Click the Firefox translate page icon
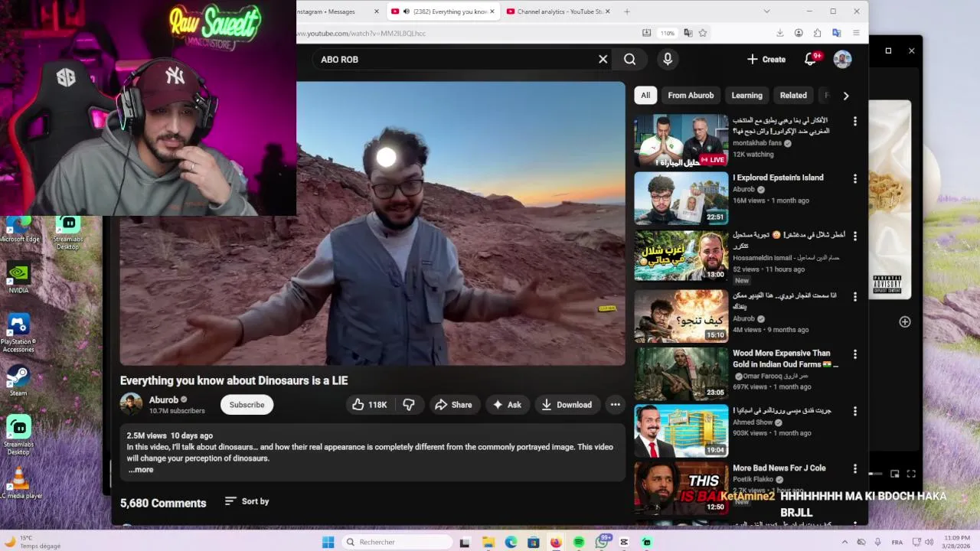The height and width of the screenshot is (551, 980). pos(688,33)
